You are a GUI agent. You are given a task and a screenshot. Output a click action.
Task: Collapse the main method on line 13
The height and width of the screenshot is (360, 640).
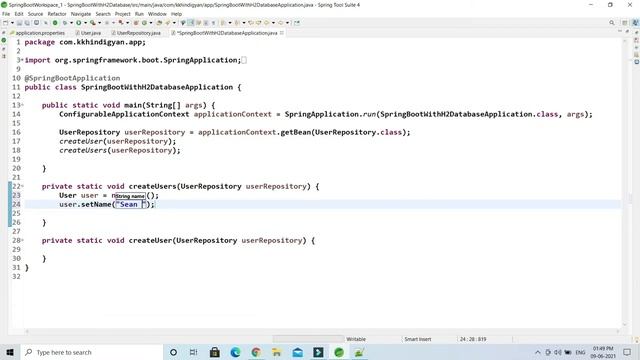tap(22, 105)
